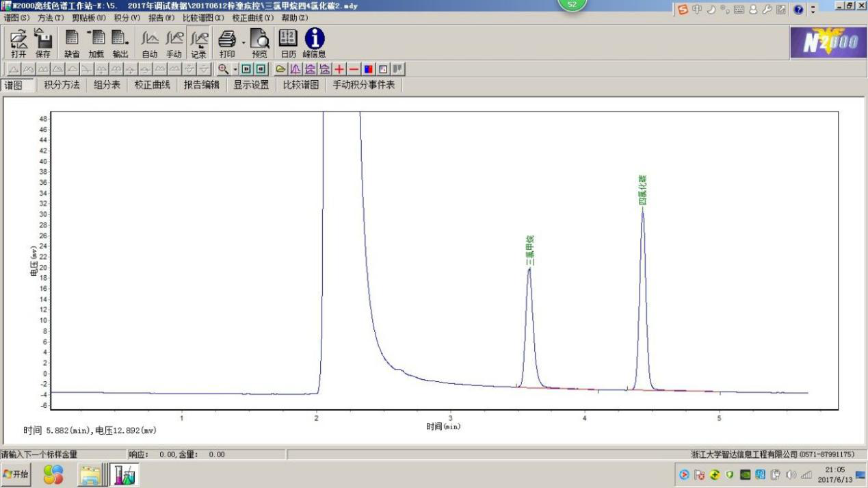Viewport: 868px width, 488px height.
Task: Open the red-blue color settings icon
Action: pyautogui.click(x=369, y=69)
